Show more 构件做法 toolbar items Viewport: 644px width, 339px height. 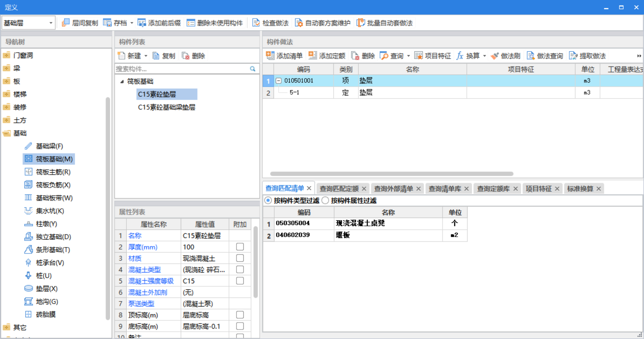pos(639,56)
